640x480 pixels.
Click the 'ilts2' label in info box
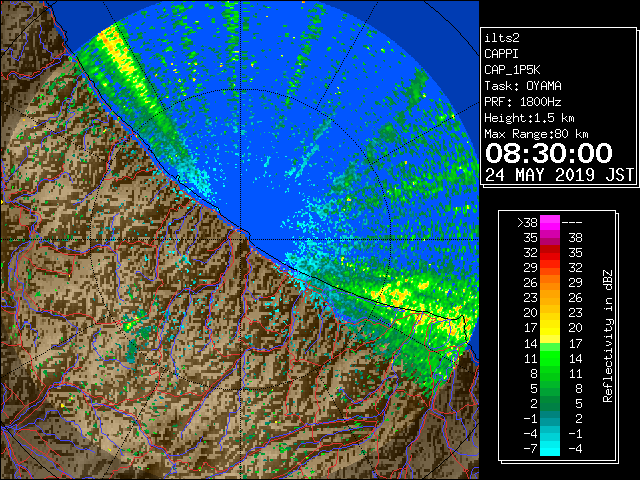coord(502,38)
